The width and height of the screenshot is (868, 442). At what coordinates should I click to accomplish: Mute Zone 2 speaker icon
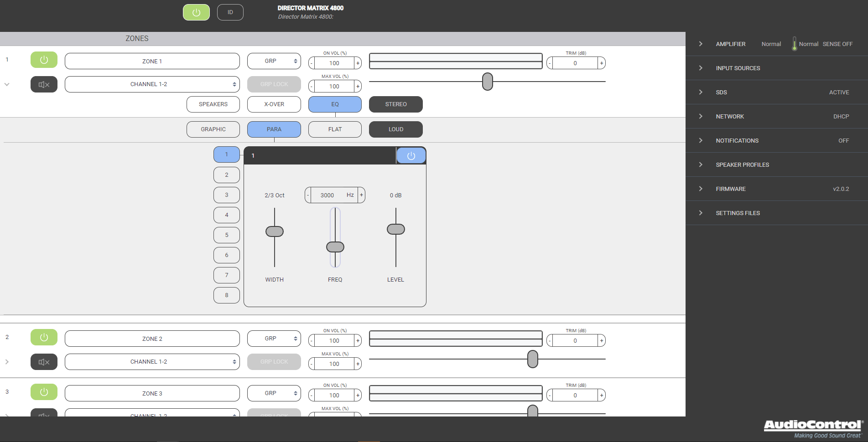(44, 362)
